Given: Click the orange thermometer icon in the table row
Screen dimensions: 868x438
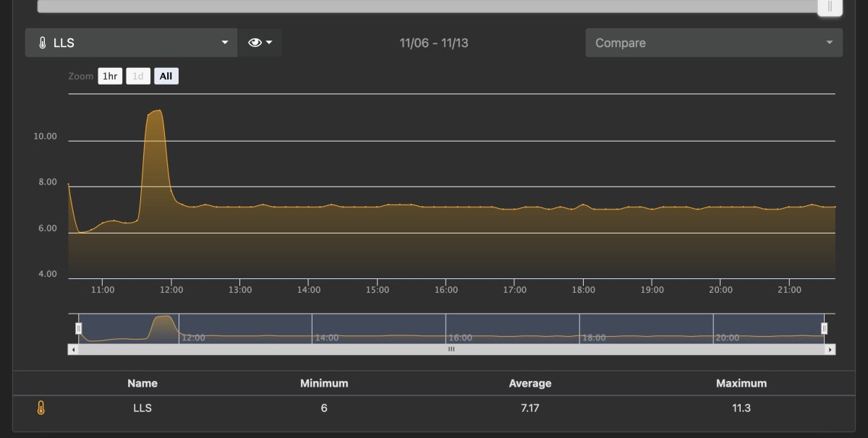Looking at the screenshot, I should tap(41, 408).
